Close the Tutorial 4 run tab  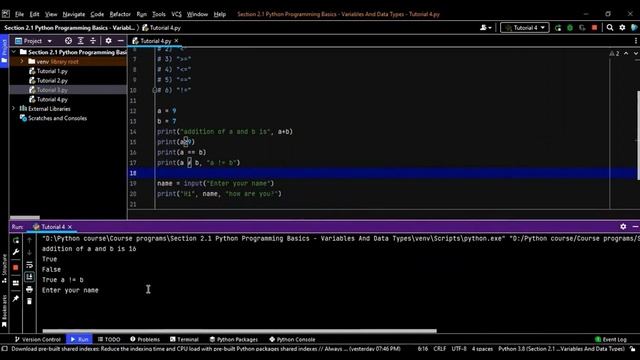70,227
